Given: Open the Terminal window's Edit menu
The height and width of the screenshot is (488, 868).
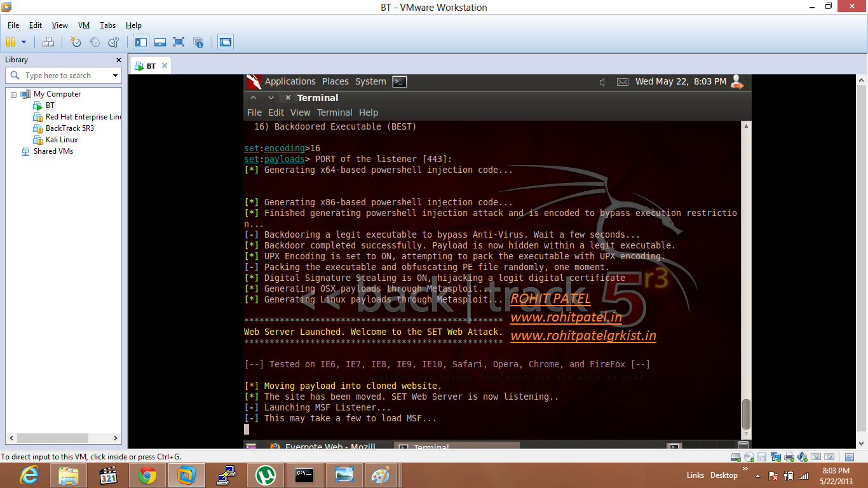Looking at the screenshot, I should (x=276, y=112).
